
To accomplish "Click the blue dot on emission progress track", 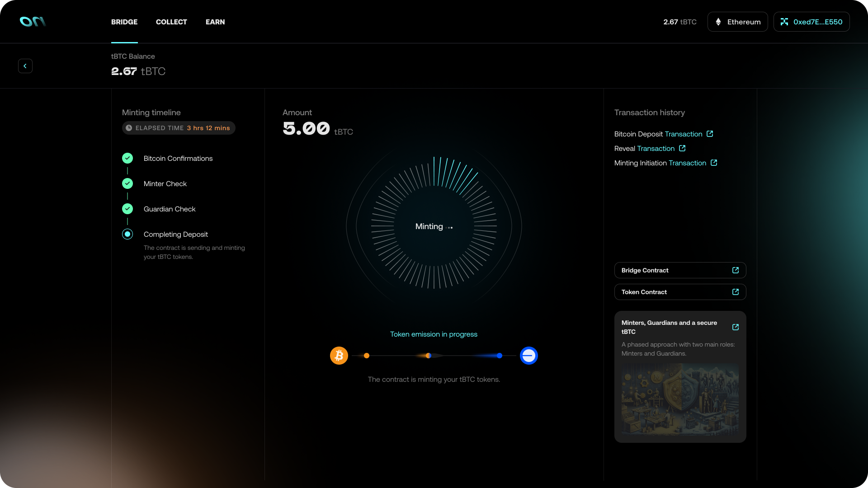I will (x=500, y=356).
